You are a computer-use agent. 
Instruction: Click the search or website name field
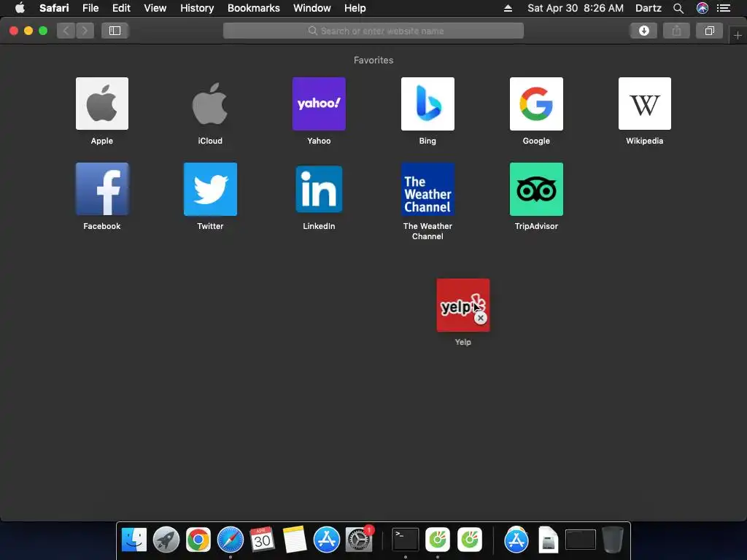click(373, 31)
